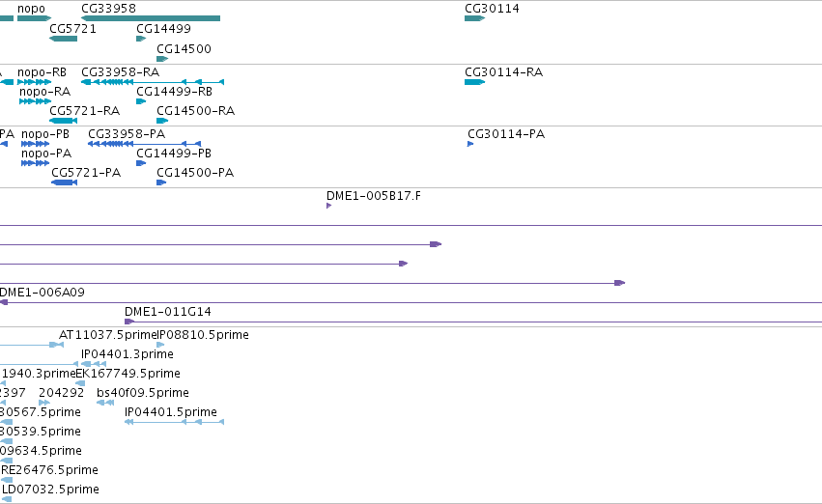Click the IP04401.3prime EST label
822x504 pixels.
(128, 353)
